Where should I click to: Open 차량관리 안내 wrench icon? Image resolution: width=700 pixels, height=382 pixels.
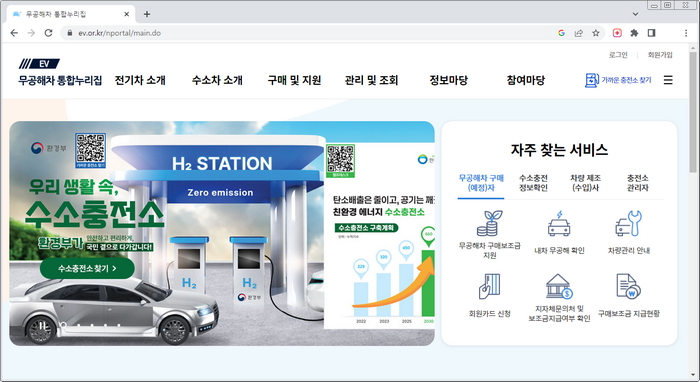coord(629,224)
